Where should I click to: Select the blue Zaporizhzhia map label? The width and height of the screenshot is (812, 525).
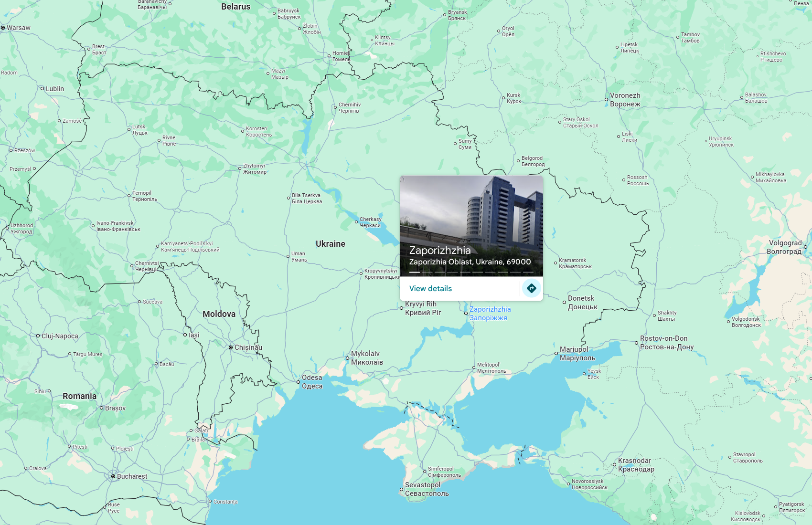[490, 314]
